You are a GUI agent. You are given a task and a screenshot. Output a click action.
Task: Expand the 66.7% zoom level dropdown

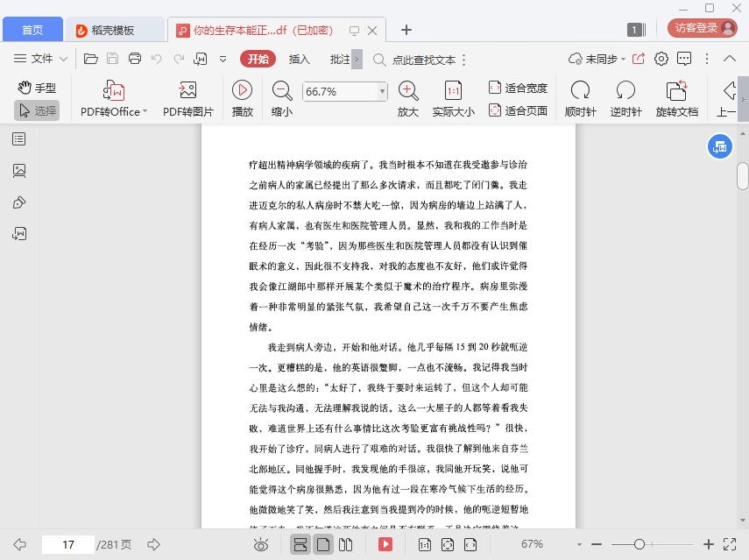[382, 91]
